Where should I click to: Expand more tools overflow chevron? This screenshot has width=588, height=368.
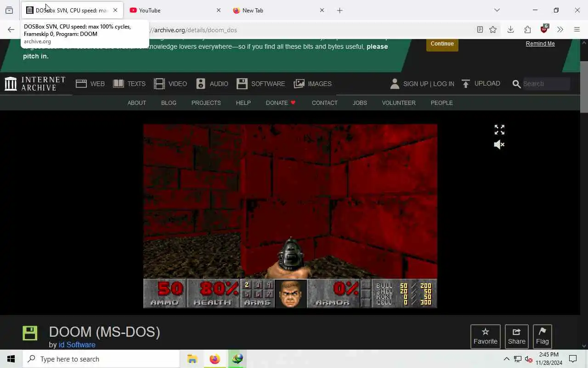pyautogui.click(x=560, y=29)
